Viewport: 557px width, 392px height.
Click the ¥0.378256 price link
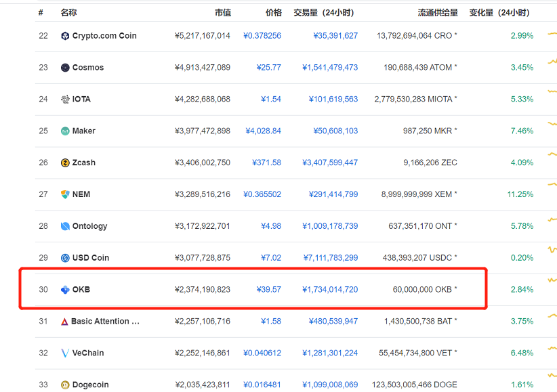point(262,36)
